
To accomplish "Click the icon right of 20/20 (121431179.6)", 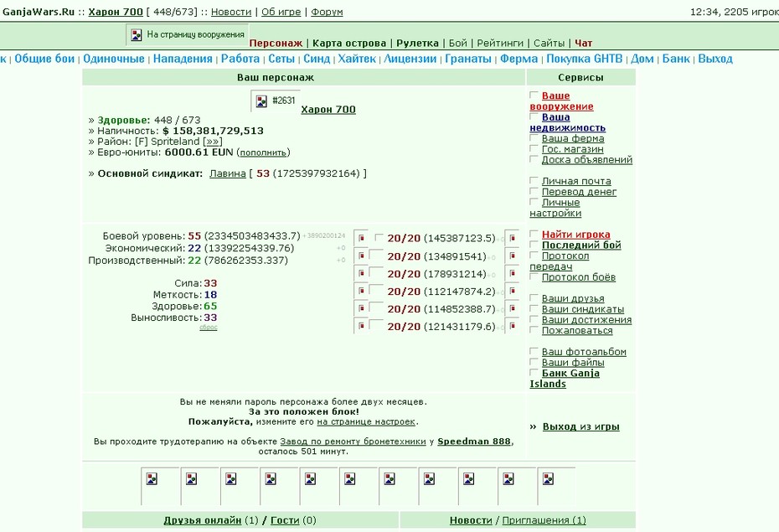I will 513,327.
